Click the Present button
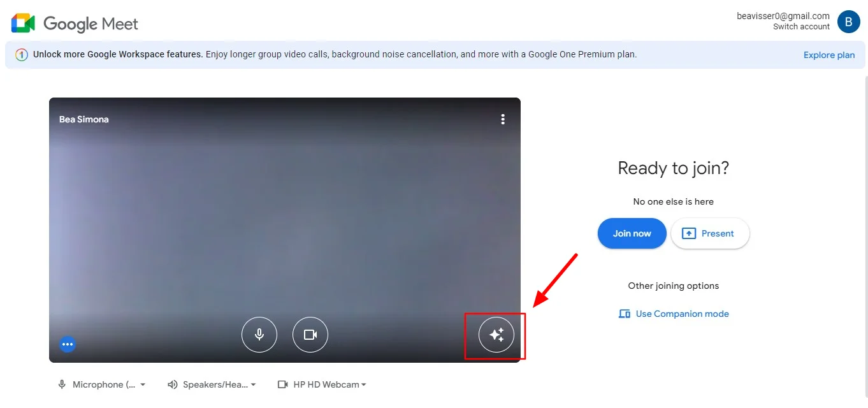This screenshot has height=408, width=868. pyautogui.click(x=710, y=233)
